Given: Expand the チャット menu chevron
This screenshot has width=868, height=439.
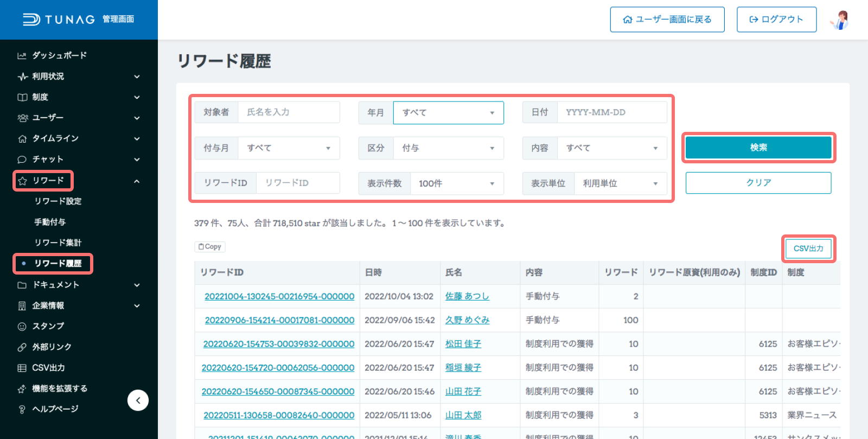Looking at the screenshot, I should pos(137,160).
